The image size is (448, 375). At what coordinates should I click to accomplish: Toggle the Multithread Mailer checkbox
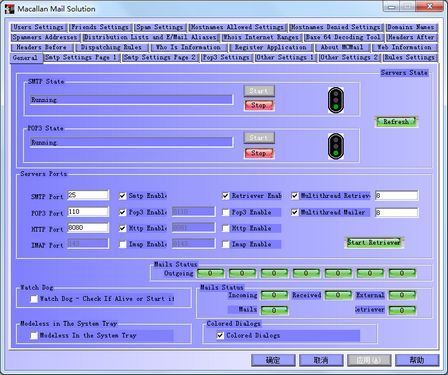tap(295, 212)
